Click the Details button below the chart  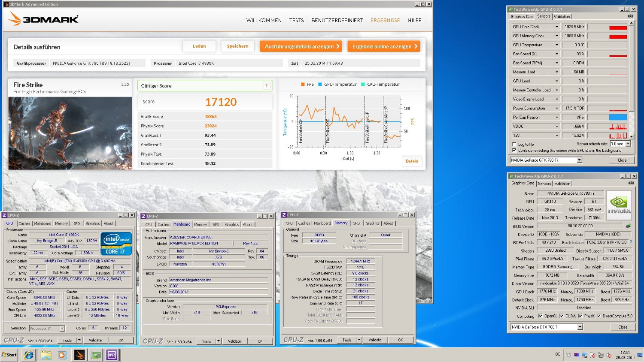412,161
